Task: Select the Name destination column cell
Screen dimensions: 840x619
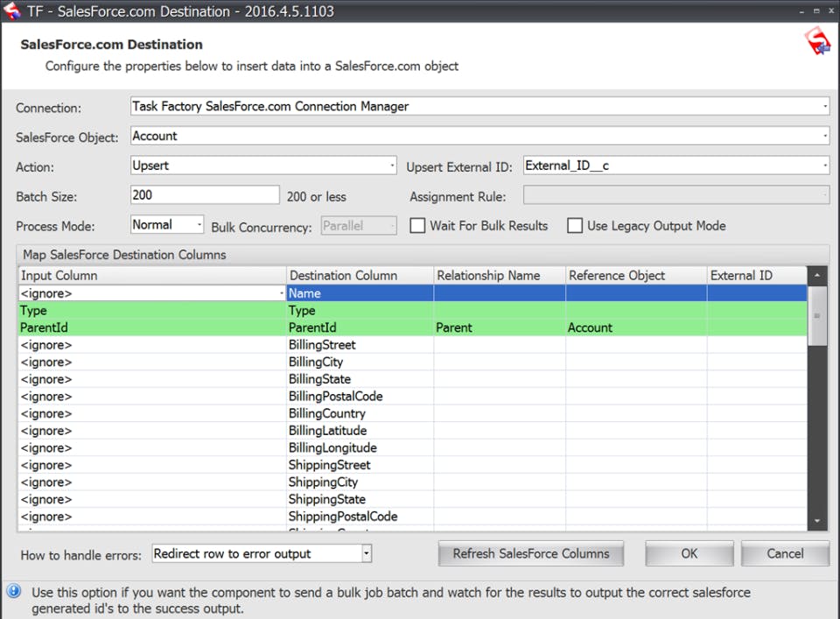Action: pyautogui.click(x=360, y=293)
